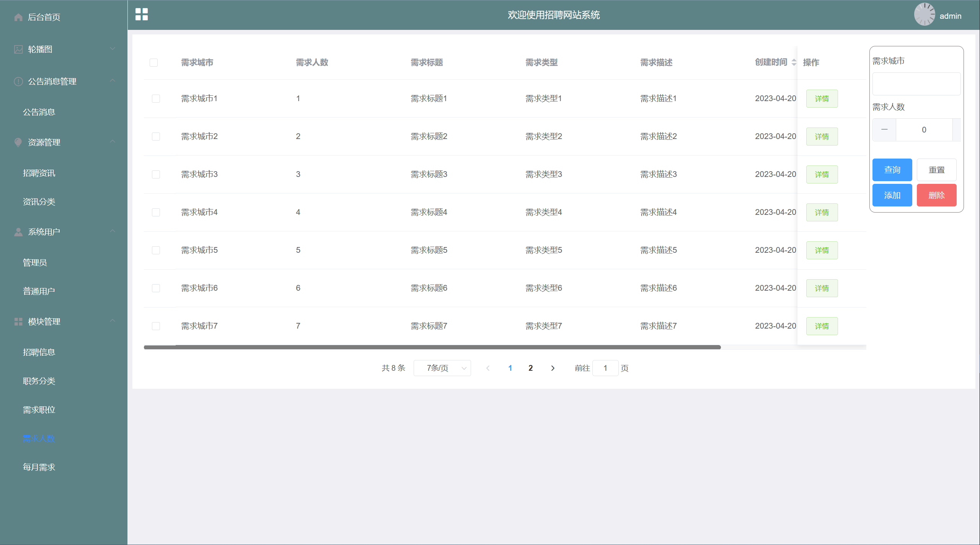
Task: Click the grid icon beside 模块管理
Action: pos(18,322)
